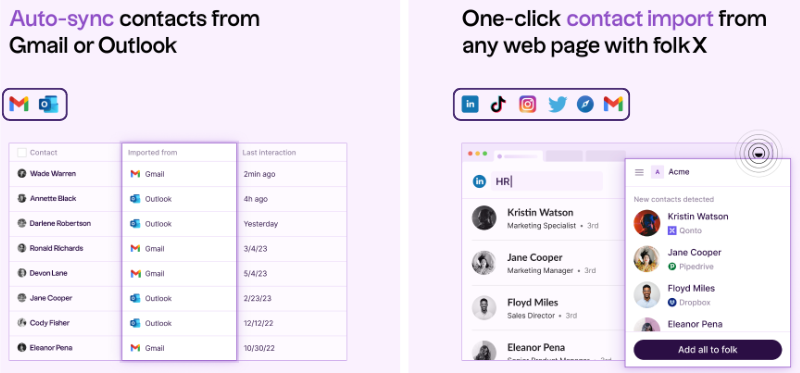Select Kristin Watson in New contacts detected
The image size is (800, 373).
coord(707,223)
